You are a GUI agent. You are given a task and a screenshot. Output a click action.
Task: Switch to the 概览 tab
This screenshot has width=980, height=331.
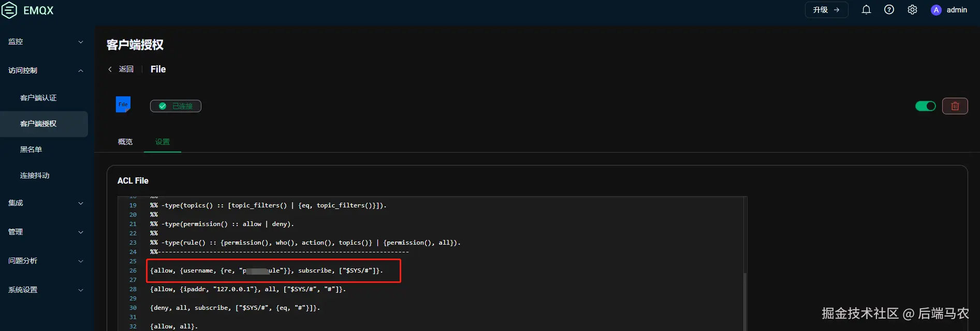click(125, 142)
